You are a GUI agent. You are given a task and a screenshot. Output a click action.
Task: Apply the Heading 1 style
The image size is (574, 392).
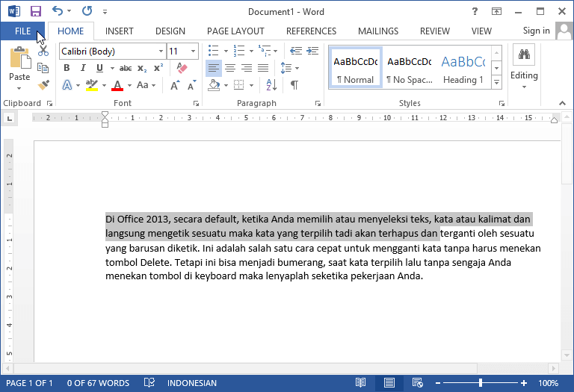point(463,68)
